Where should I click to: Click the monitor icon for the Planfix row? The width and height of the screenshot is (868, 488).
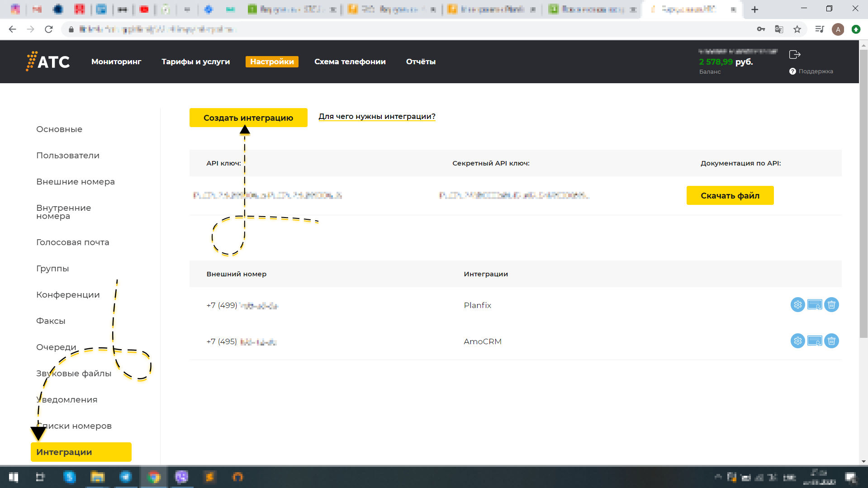(815, 305)
